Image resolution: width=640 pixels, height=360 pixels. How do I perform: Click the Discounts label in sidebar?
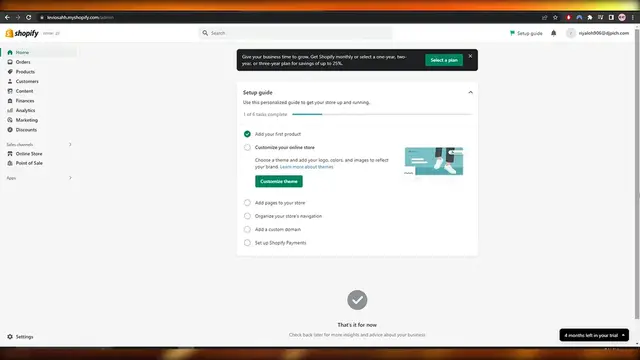tap(26, 130)
